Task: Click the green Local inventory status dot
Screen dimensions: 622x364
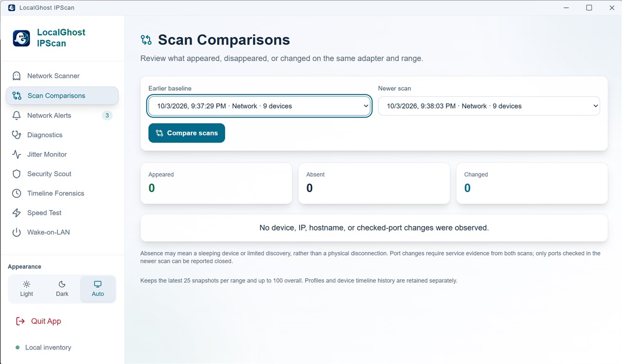Action: pos(18,347)
